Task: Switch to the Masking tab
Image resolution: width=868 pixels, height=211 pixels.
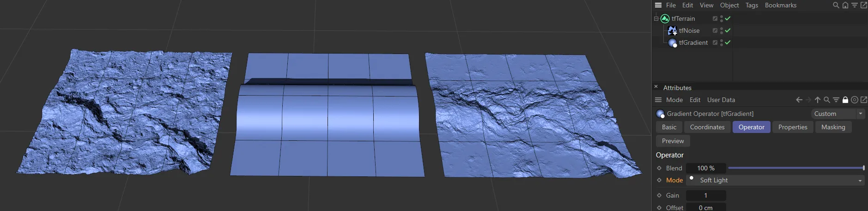Action: pyautogui.click(x=833, y=127)
